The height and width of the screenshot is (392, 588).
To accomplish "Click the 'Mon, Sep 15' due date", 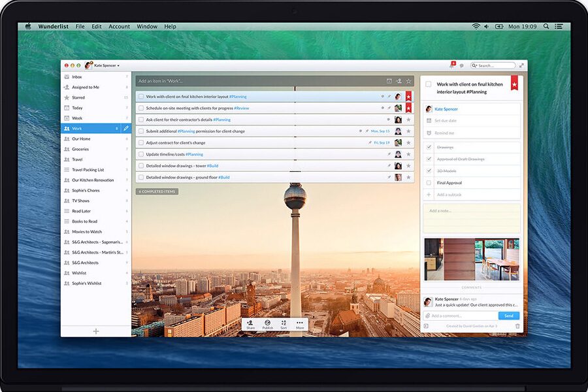I will (x=380, y=131).
